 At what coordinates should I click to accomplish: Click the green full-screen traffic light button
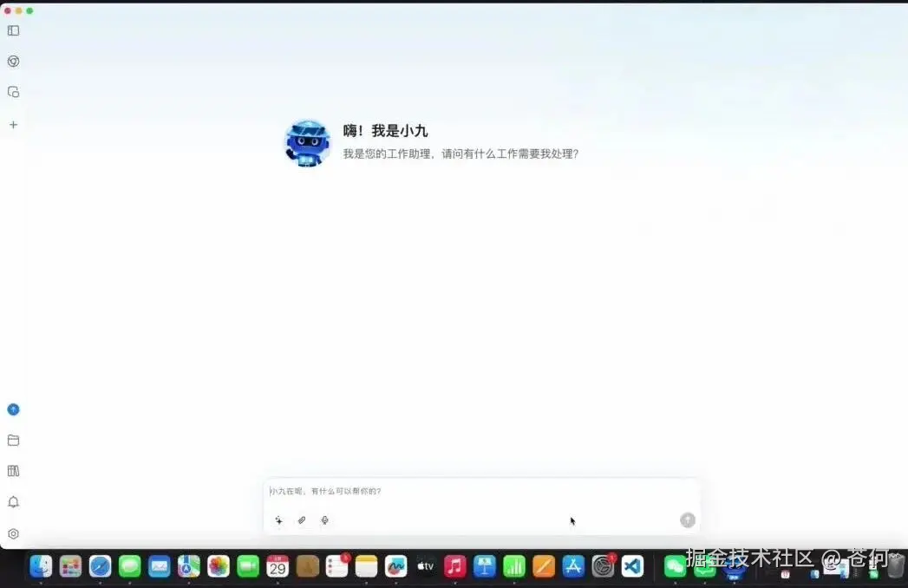click(x=29, y=12)
